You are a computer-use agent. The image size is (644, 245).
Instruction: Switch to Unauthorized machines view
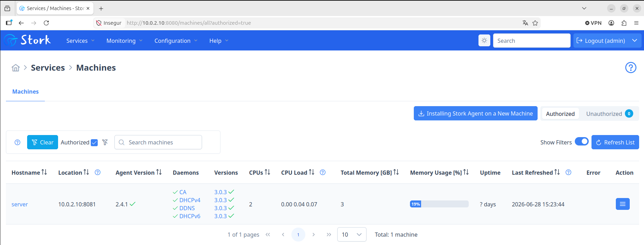click(x=609, y=114)
